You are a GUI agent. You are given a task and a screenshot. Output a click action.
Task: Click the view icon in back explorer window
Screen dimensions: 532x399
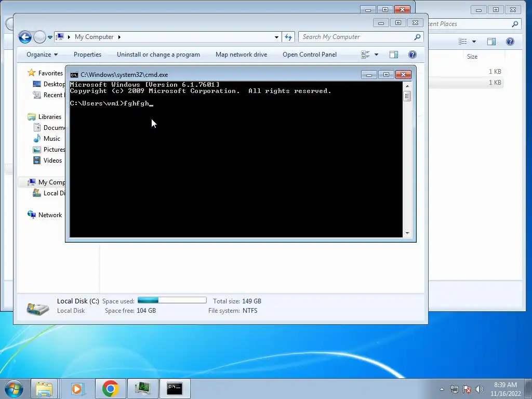pyautogui.click(x=463, y=42)
